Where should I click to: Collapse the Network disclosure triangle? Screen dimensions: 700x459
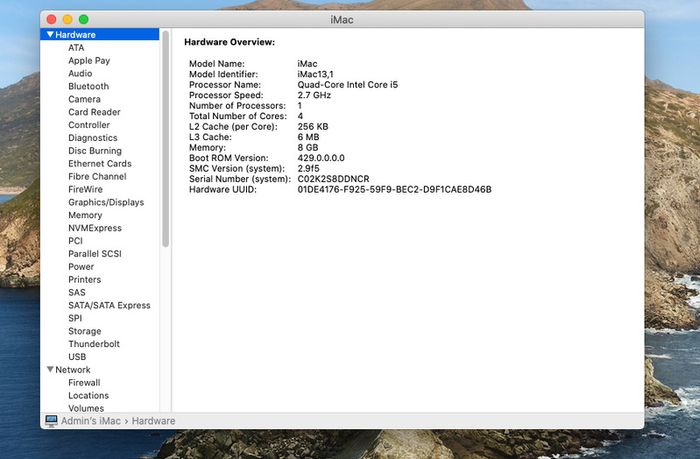coord(50,369)
